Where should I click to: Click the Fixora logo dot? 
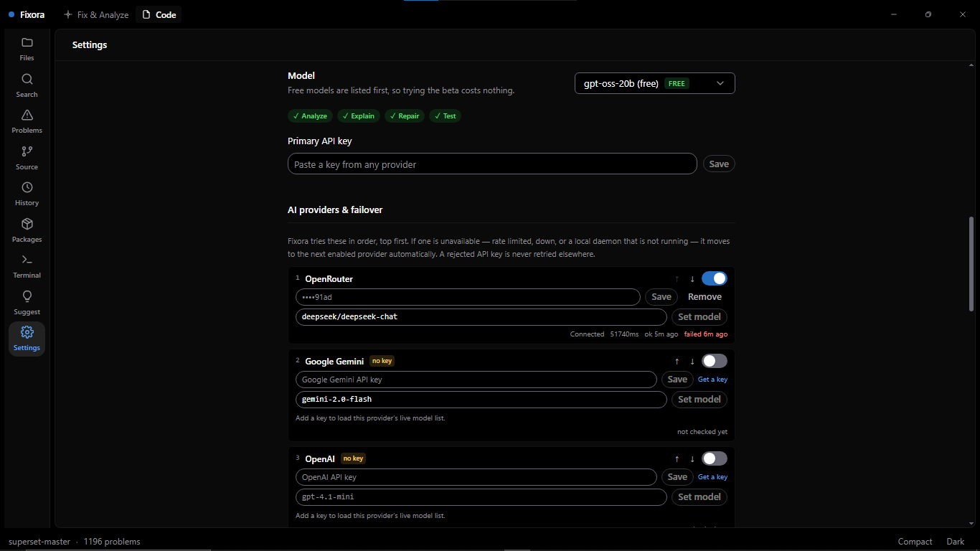pyautogui.click(x=11, y=14)
